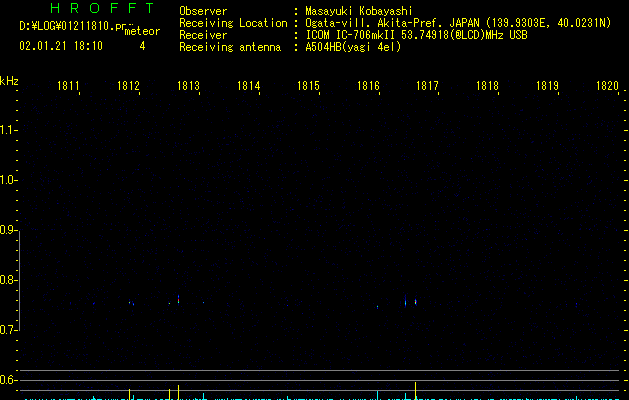629x400 pixels.
Task: Click time axis marker 1812
Action: [128, 86]
